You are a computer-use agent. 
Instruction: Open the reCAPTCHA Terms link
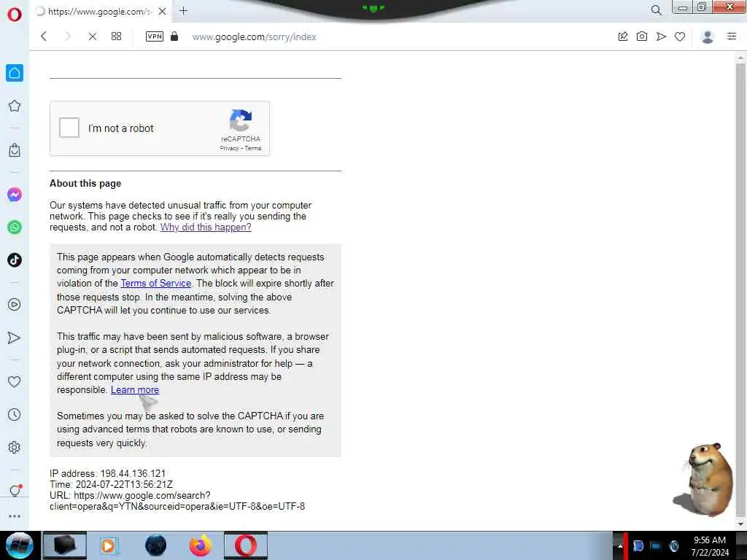[253, 148]
